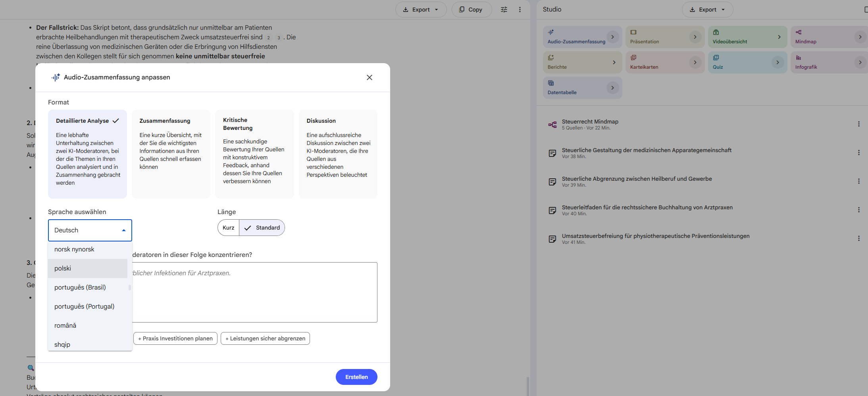
Task: Choose the Zusammenfassung format card
Action: pos(171,154)
